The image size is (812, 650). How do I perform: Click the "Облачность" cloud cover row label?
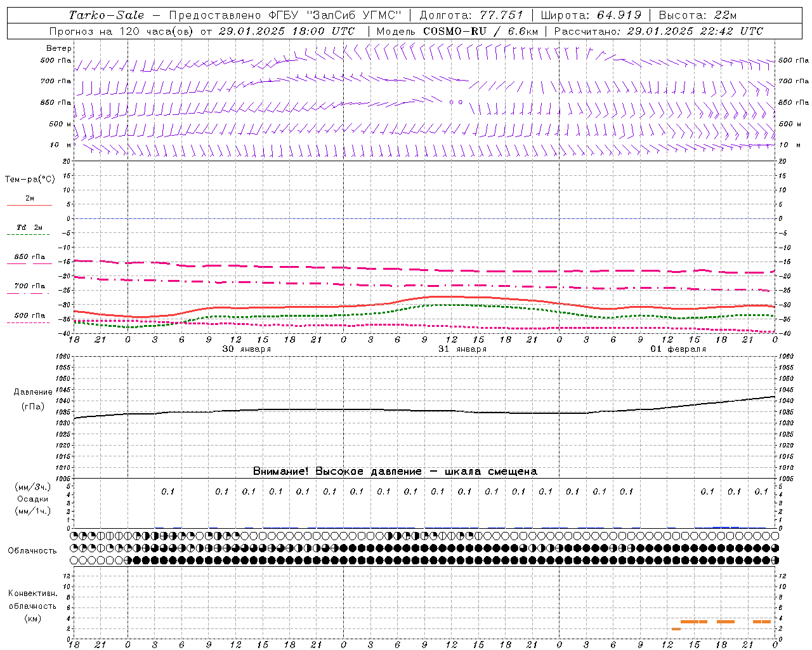point(32,550)
